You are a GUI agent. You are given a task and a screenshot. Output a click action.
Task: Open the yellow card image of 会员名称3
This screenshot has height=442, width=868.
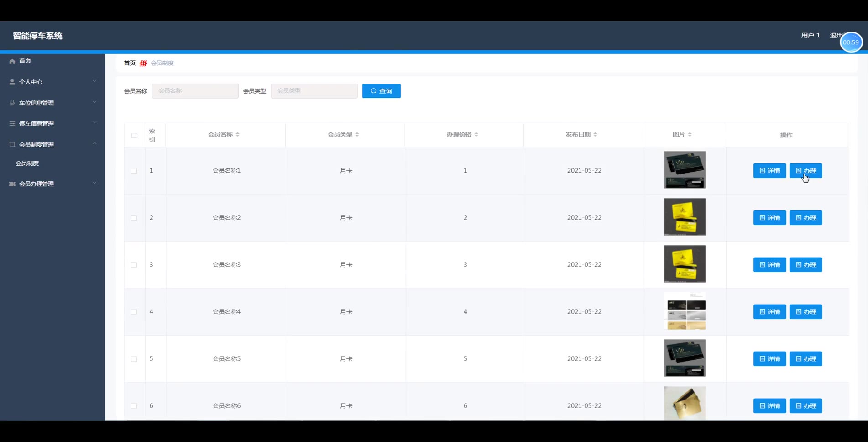pos(685,264)
